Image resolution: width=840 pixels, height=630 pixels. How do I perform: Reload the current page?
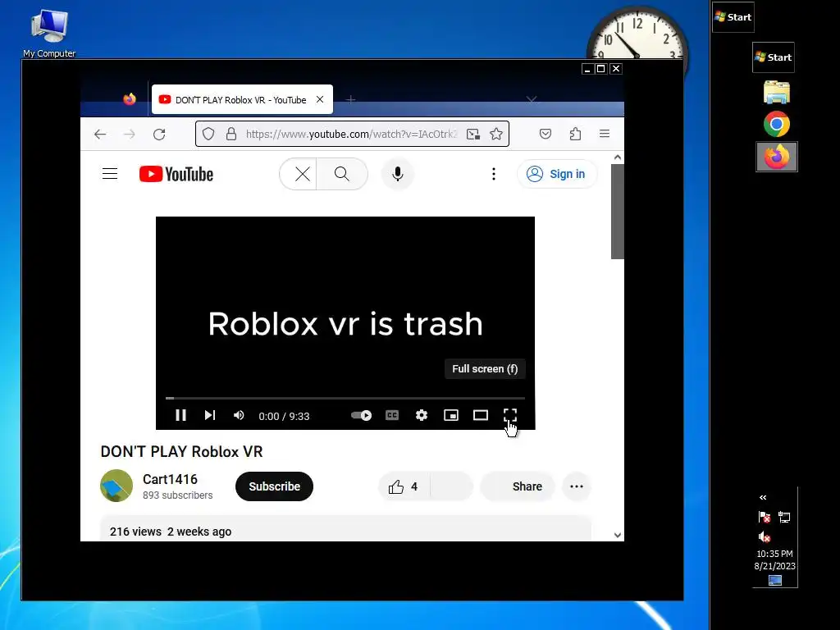tap(159, 134)
